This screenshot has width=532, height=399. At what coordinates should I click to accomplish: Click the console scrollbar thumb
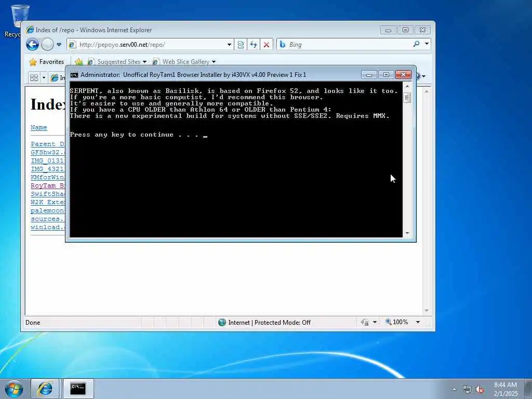pyautogui.click(x=407, y=98)
